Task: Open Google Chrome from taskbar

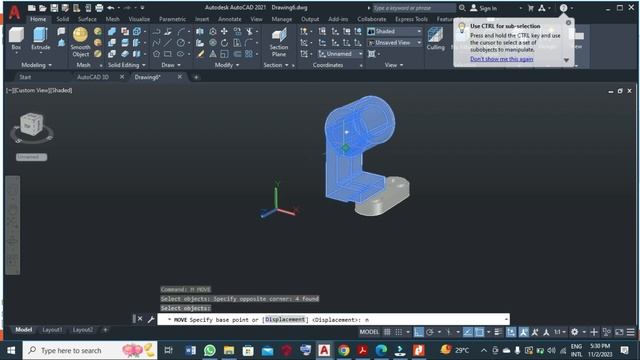Action: point(344,350)
